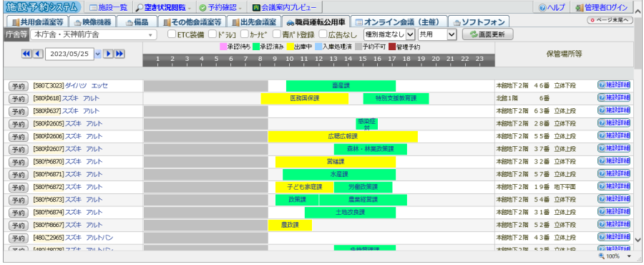Open the 庁舎等 building dropdown

tap(94, 35)
